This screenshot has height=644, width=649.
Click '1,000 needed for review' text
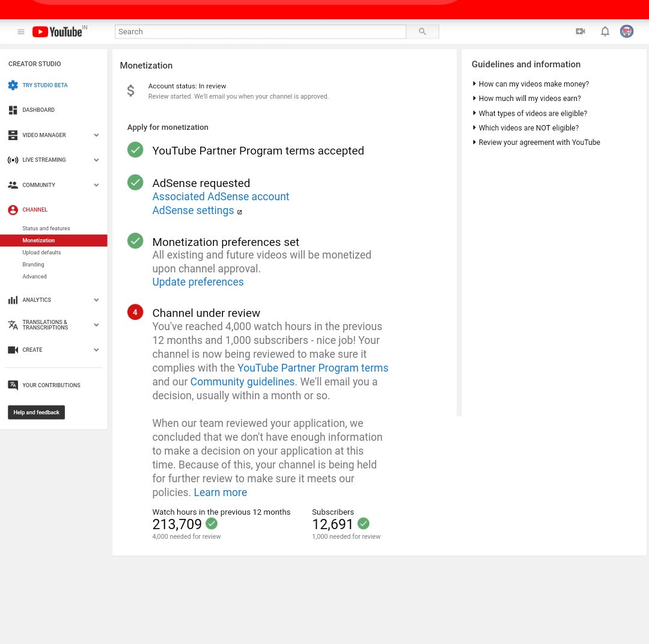click(x=346, y=536)
